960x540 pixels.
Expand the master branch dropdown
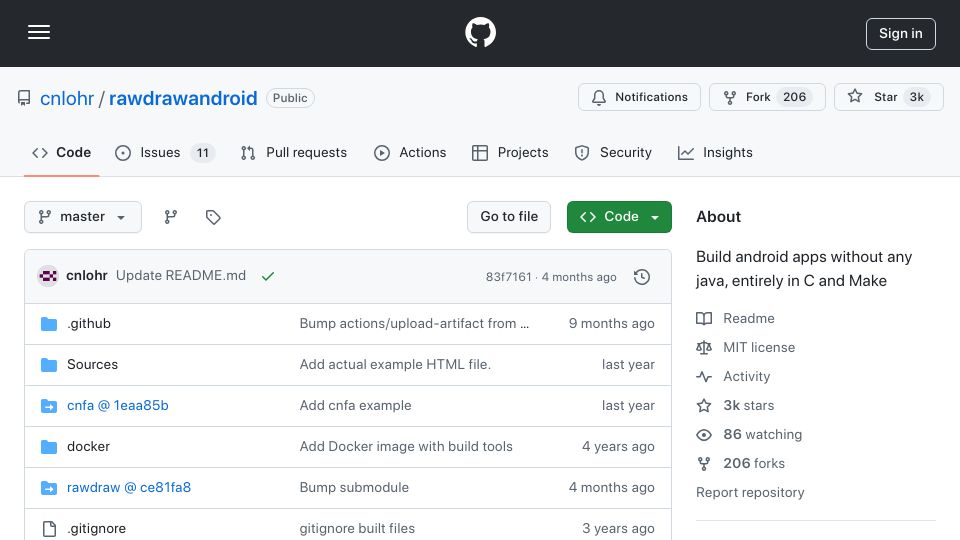83,217
